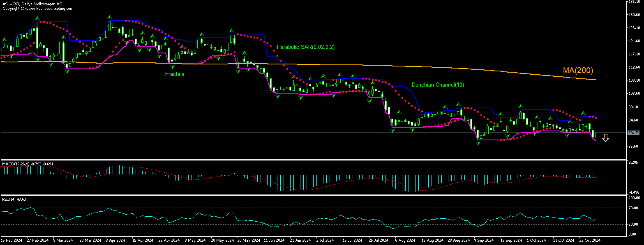This screenshot has height=245, width=644.
Task: Select the #D-VOW Daily chart title
Action: coord(31,3)
